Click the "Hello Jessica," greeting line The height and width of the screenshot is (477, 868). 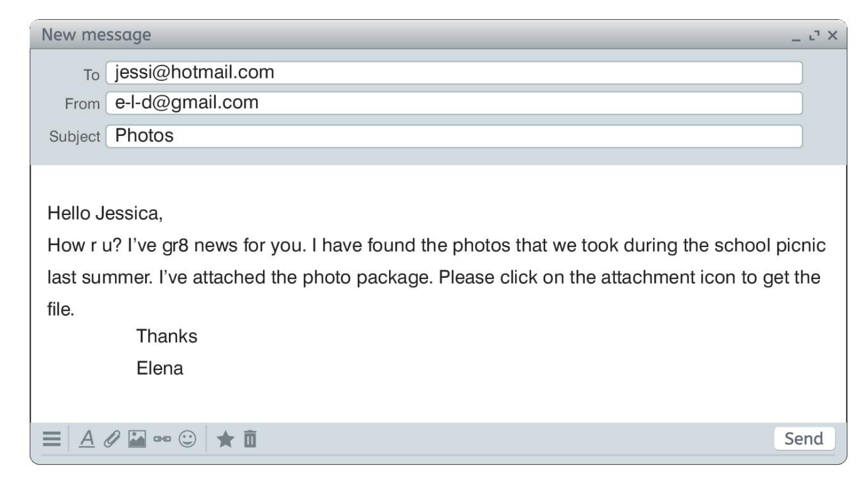105,213
